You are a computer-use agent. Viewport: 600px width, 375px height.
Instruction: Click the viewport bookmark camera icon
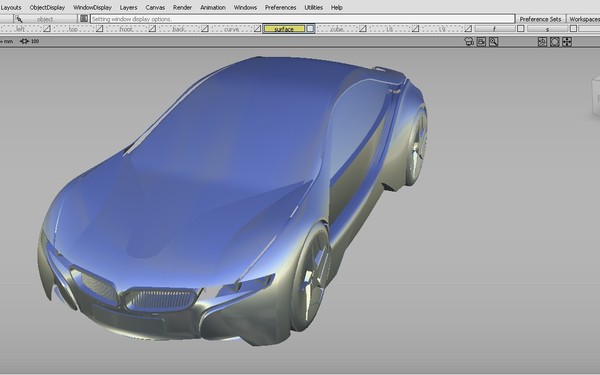coord(481,42)
